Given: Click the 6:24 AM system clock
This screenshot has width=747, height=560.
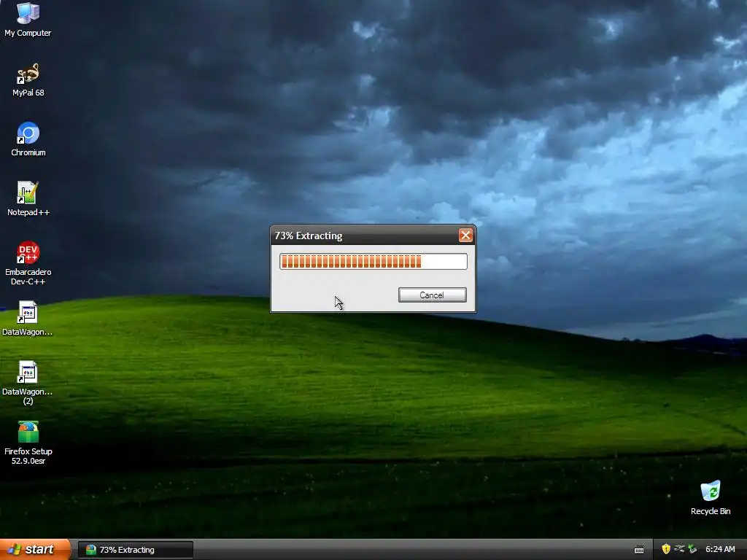Looking at the screenshot, I should (720, 550).
